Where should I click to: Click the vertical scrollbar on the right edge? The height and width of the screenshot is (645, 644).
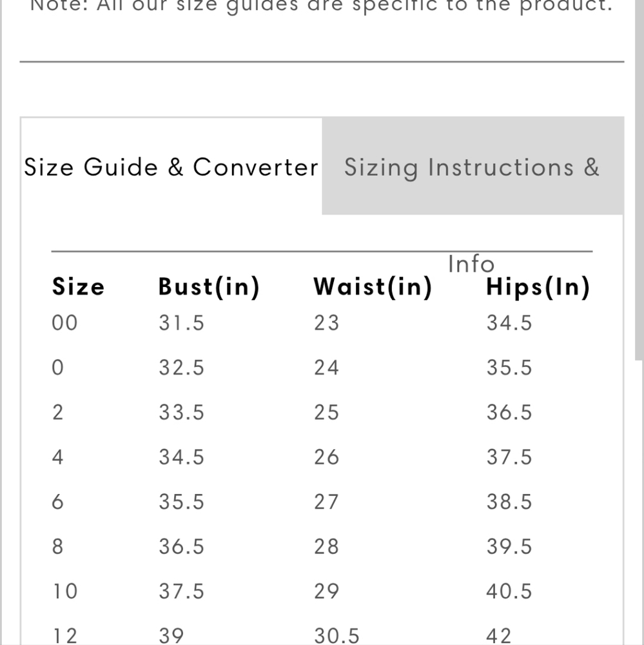(638, 193)
